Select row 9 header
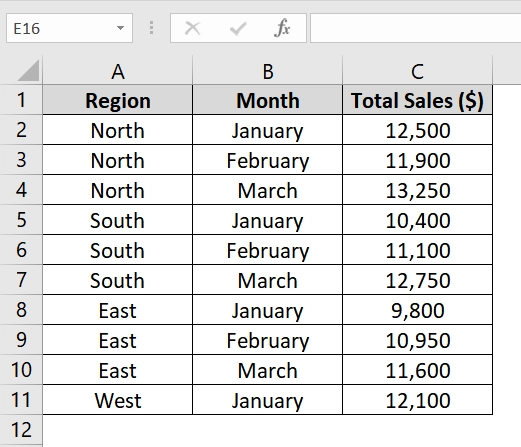 click(x=21, y=340)
